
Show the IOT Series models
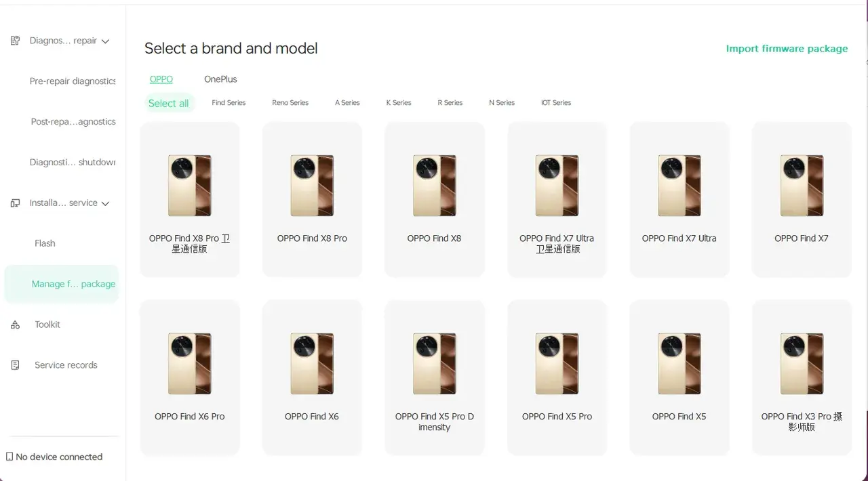tap(556, 103)
